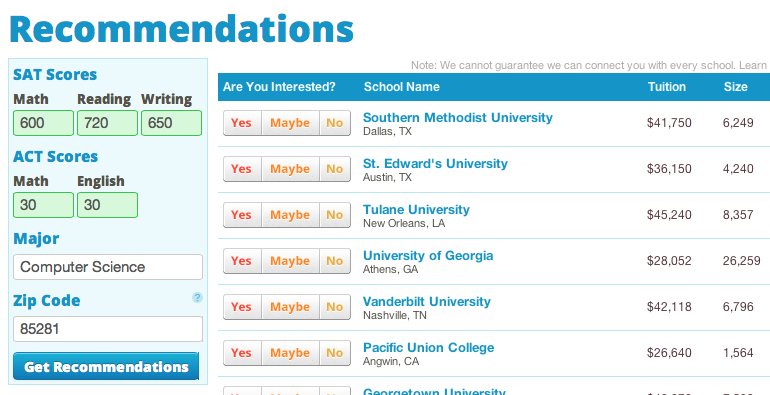Click the Size column header
This screenshot has height=395, width=770.
tap(736, 87)
